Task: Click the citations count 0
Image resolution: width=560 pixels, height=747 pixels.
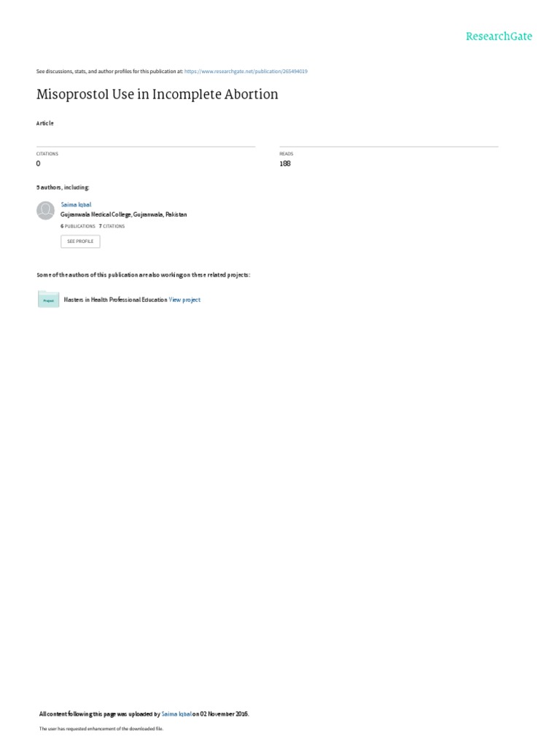Action: [x=39, y=163]
